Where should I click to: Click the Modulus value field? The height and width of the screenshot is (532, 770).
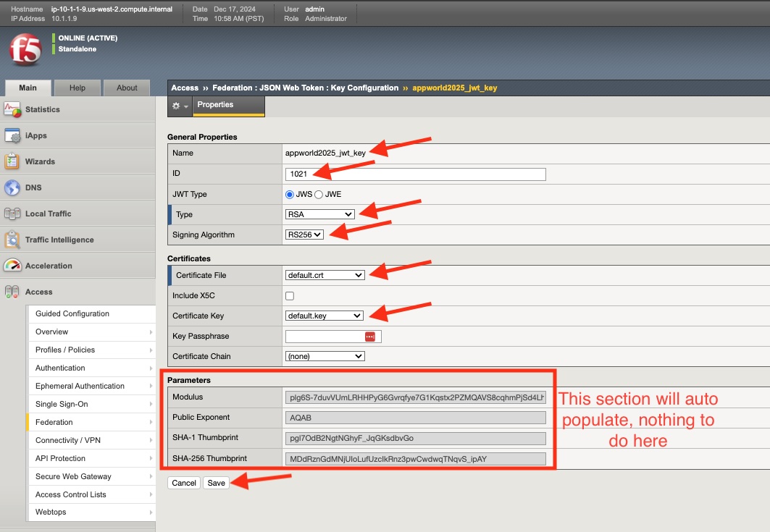416,397
